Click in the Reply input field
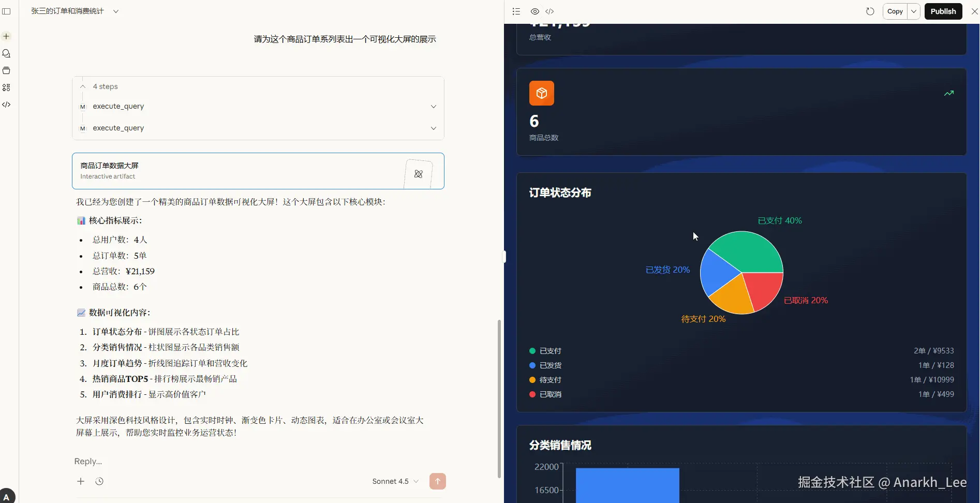Image resolution: width=980 pixels, height=503 pixels. tap(259, 461)
